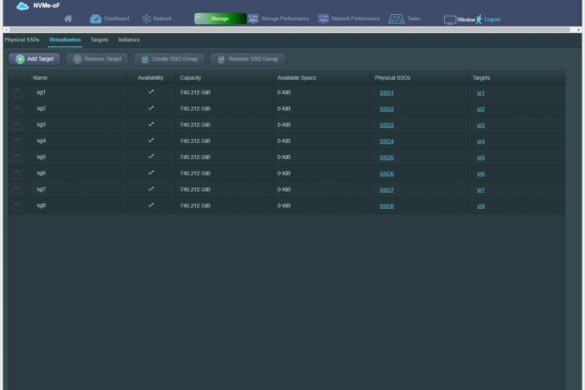Image resolution: width=585 pixels, height=390 pixels.
Task: Click the Remove SSD Group icon
Action: pyautogui.click(x=221, y=59)
